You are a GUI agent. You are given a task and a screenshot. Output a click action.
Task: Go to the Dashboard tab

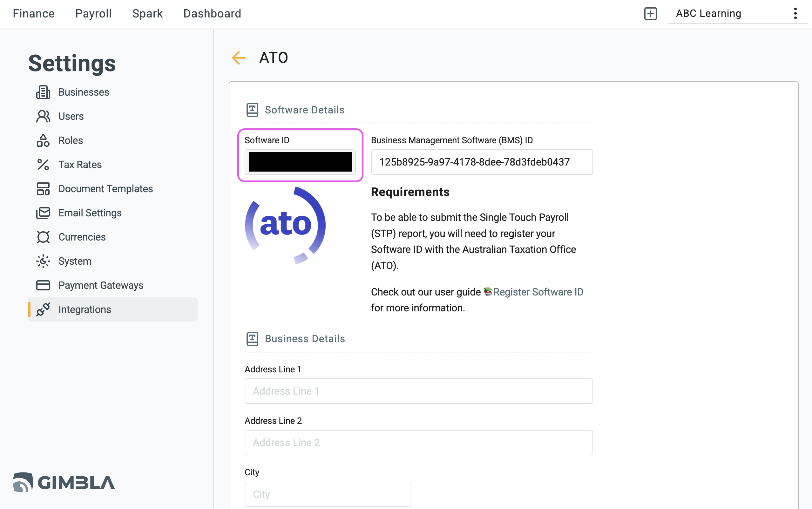click(x=212, y=14)
